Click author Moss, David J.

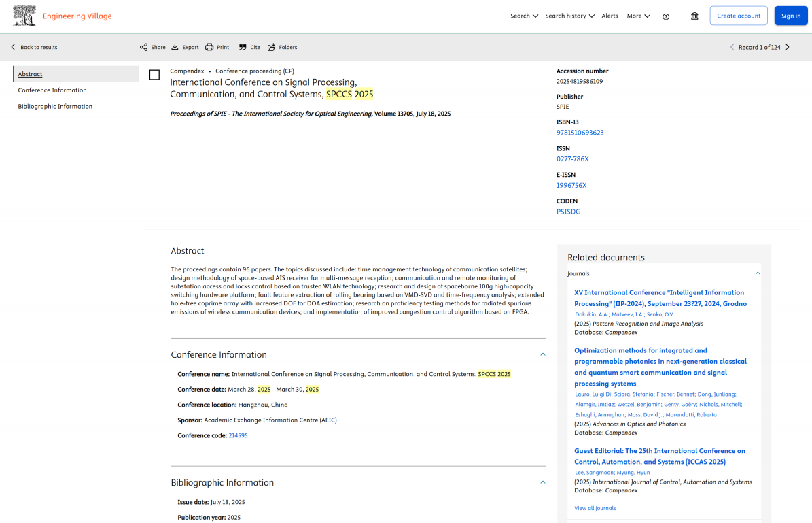(645, 415)
